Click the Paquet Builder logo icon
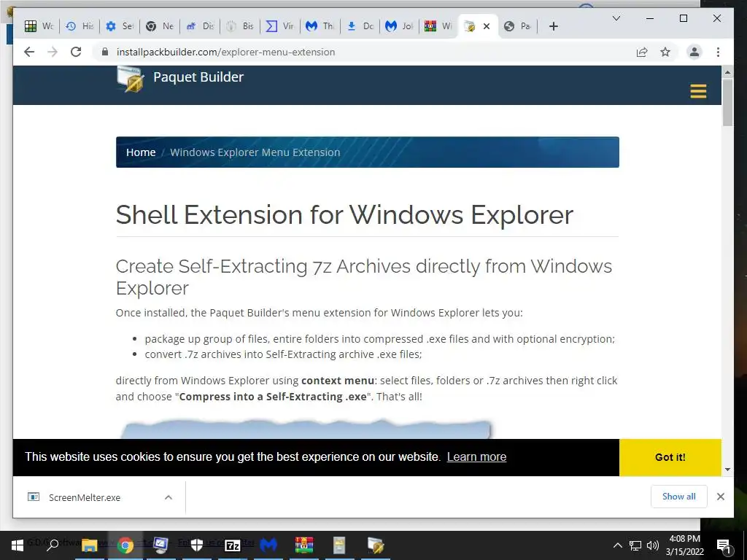The image size is (747, 560). point(131,79)
